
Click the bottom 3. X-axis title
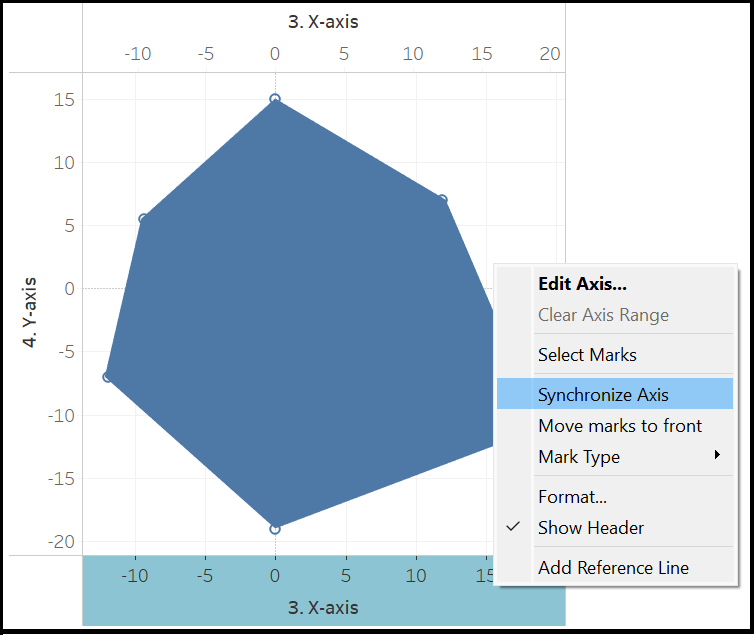click(323, 607)
